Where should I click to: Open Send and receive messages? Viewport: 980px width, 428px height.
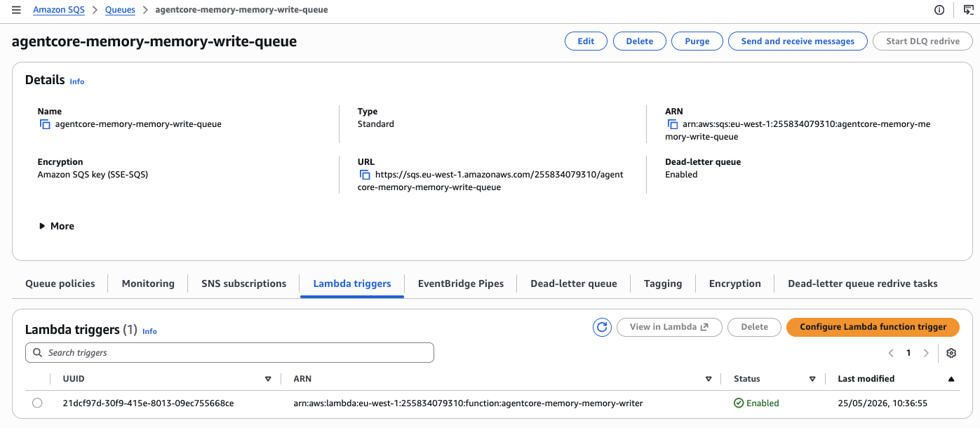coord(798,41)
